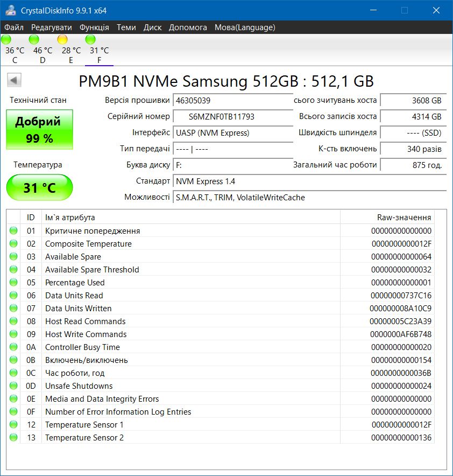The height and width of the screenshot is (476, 453).
Task: Click the status dot for Percentage Used
Action: [13, 282]
